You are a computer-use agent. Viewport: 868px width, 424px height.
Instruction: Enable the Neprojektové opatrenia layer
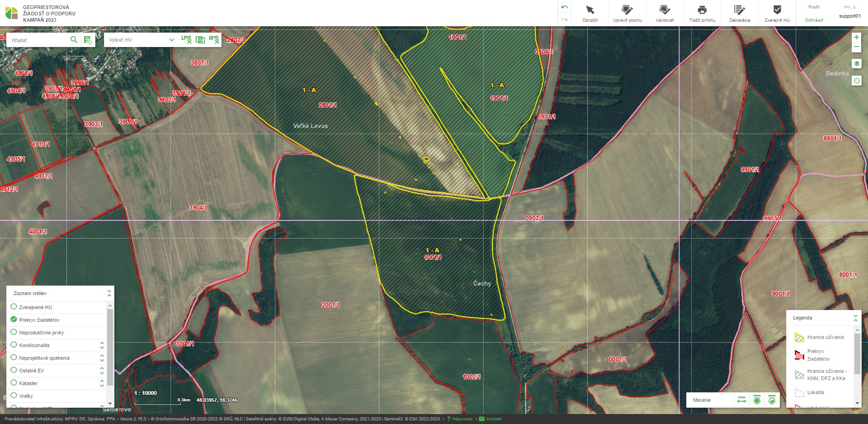click(14, 357)
